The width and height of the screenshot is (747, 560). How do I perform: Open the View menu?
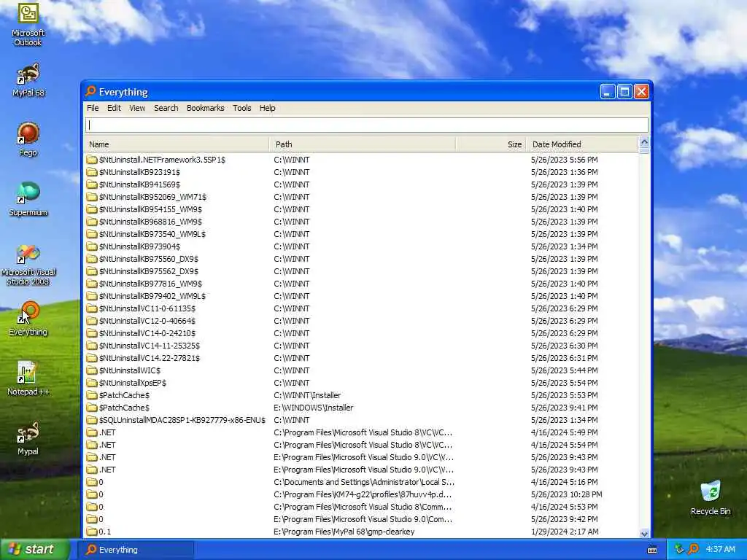tap(137, 108)
